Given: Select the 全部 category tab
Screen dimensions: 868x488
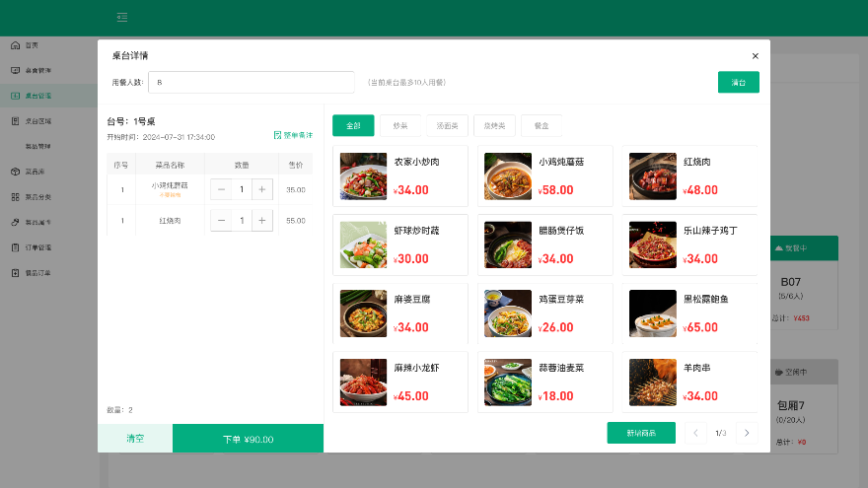Looking at the screenshot, I should point(353,125).
